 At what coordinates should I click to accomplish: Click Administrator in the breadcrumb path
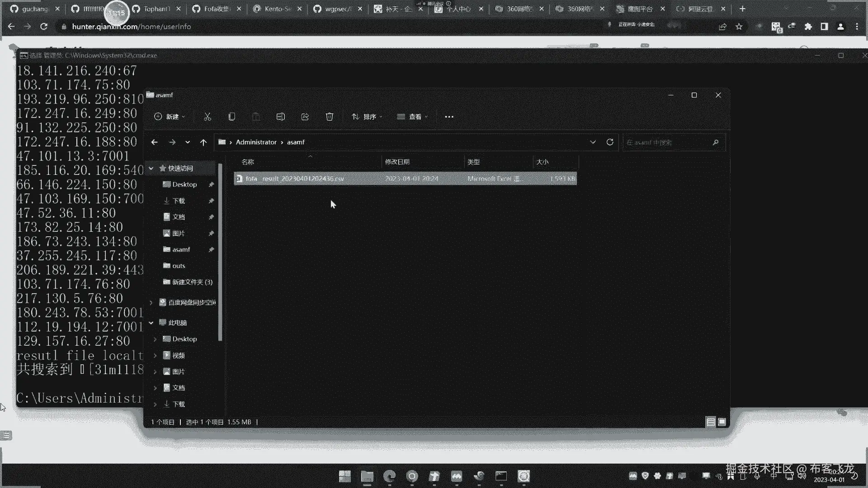[x=256, y=142]
